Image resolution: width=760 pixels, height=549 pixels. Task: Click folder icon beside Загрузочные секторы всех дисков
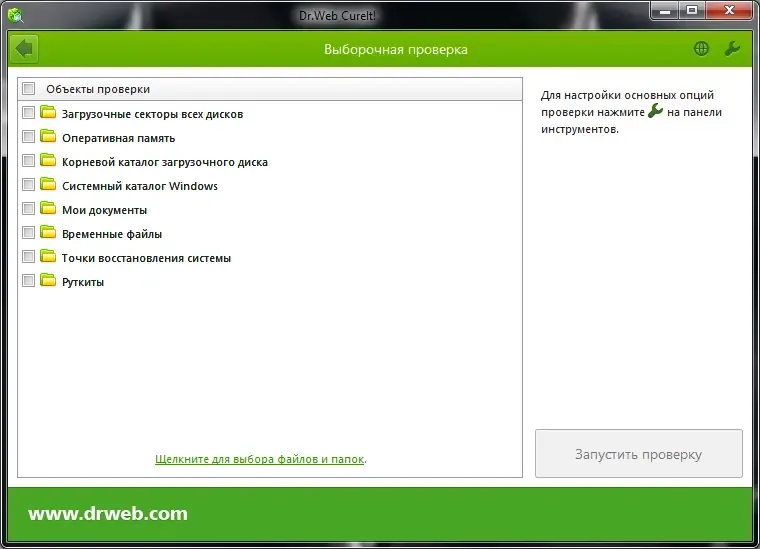(x=48, y=112)
